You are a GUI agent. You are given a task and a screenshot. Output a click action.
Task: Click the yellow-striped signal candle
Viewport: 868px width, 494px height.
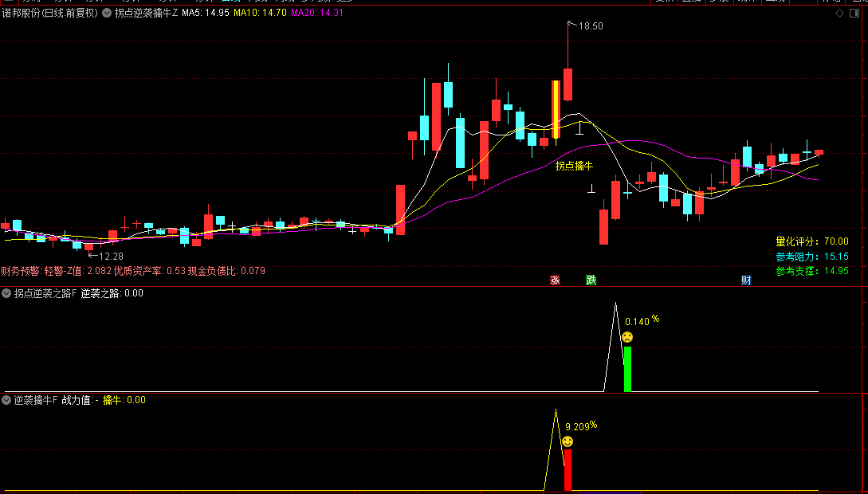pos(556,109)
